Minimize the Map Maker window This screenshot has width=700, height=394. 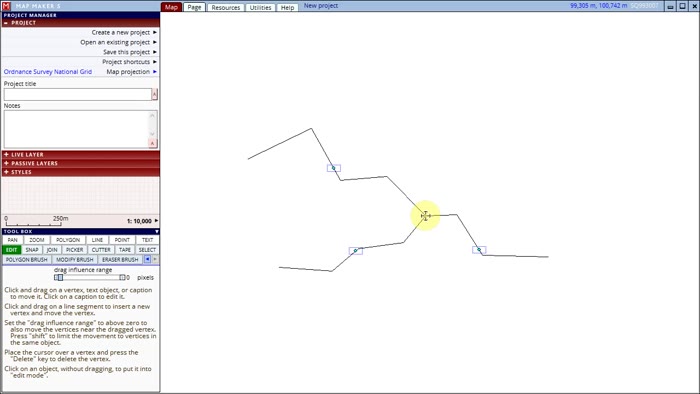click(671, 6)
